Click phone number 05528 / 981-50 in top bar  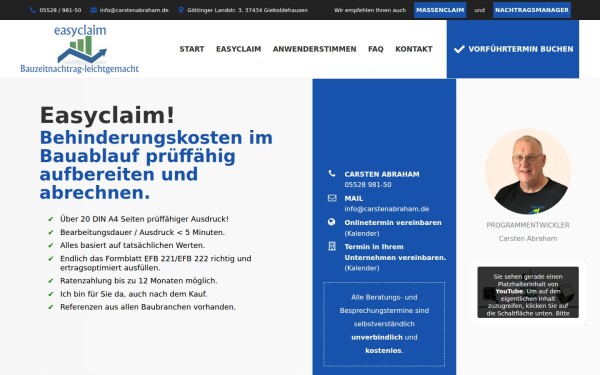click(x=60, y=10)
